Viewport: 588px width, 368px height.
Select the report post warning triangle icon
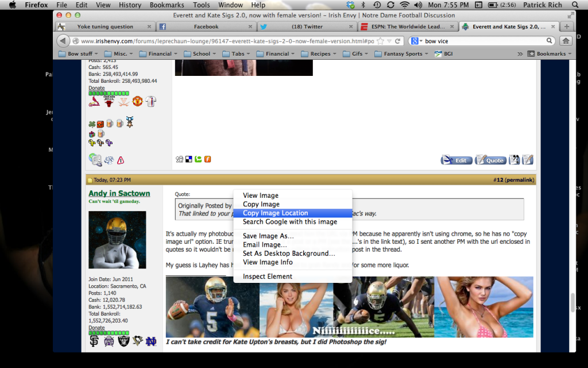[x=120, y=159]
